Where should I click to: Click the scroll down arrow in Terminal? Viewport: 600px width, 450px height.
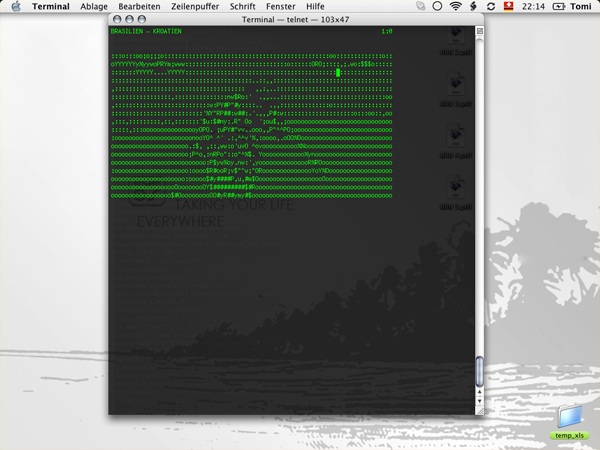(x=479, y=400)
